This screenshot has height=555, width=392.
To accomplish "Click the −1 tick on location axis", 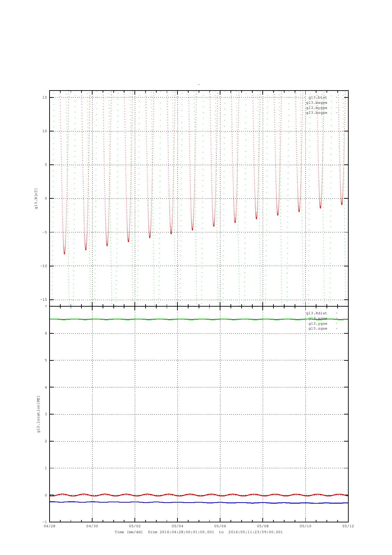I will [x=45, y=522].
